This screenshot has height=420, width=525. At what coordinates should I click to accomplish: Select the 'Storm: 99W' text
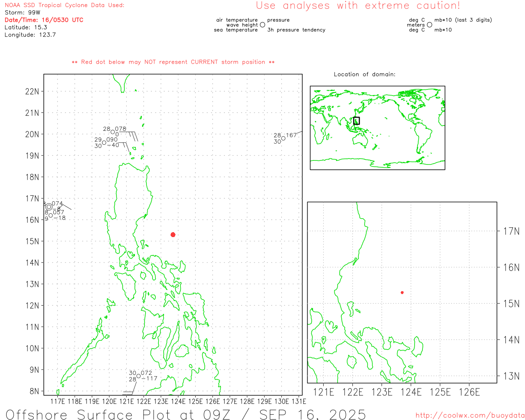point(23,13)
